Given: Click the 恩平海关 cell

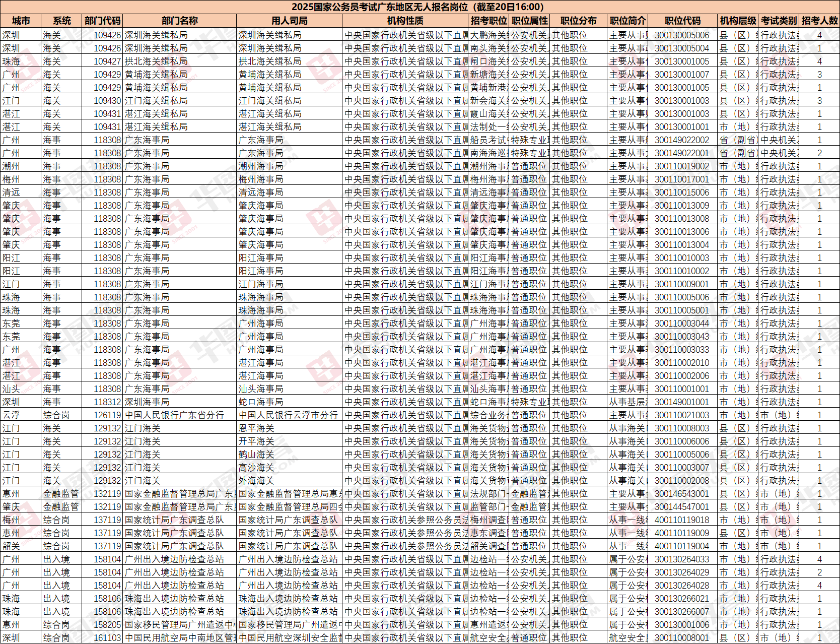Looking at the screenshot, I should tap(289, 428).
